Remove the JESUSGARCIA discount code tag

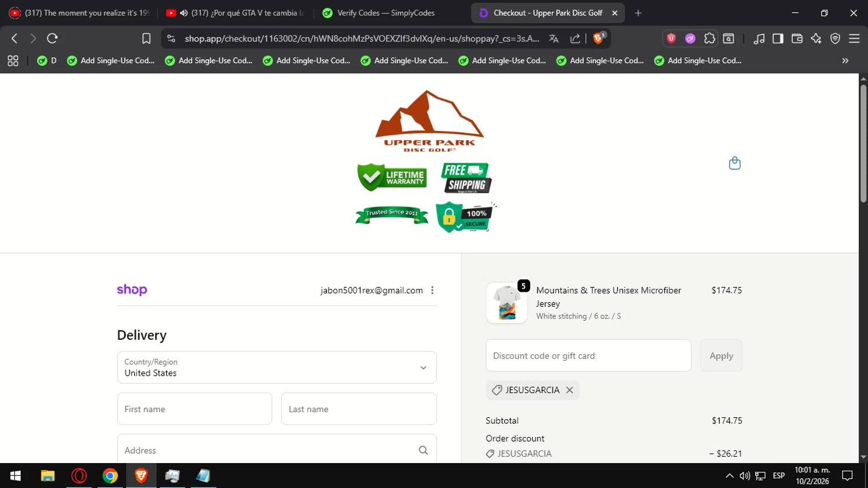click(x=569, y=390)
